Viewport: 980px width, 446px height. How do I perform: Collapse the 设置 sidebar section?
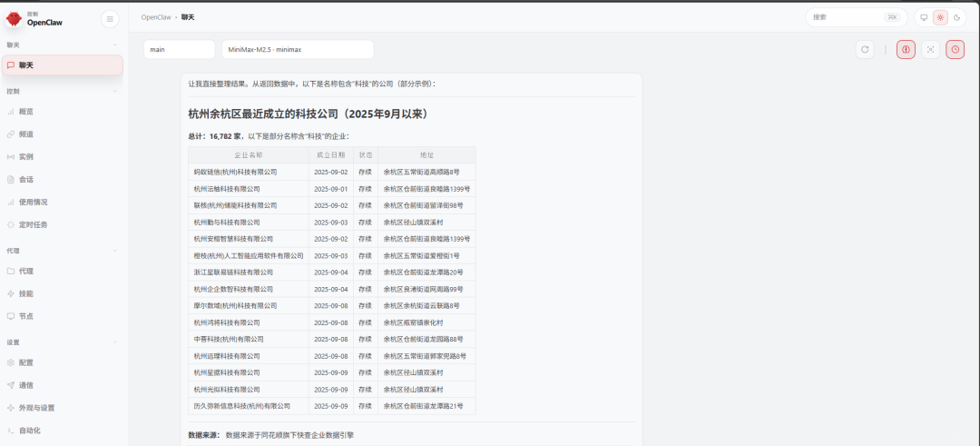tap(115, 342)
